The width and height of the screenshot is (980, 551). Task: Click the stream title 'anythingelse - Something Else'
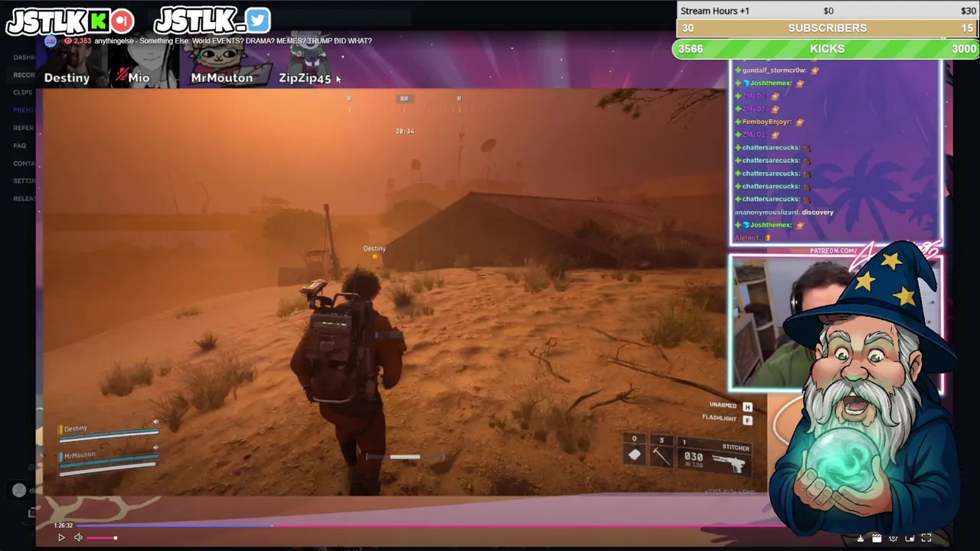(x=140, y=41)
